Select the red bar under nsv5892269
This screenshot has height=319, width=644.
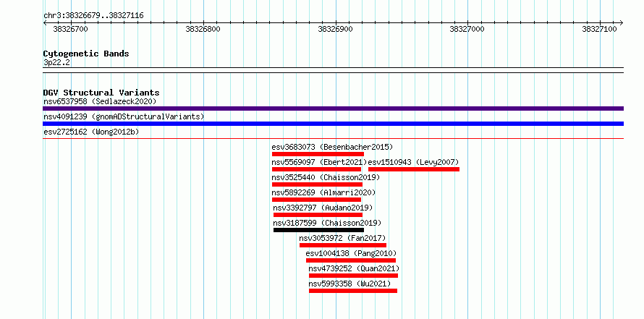coord(316,200)
